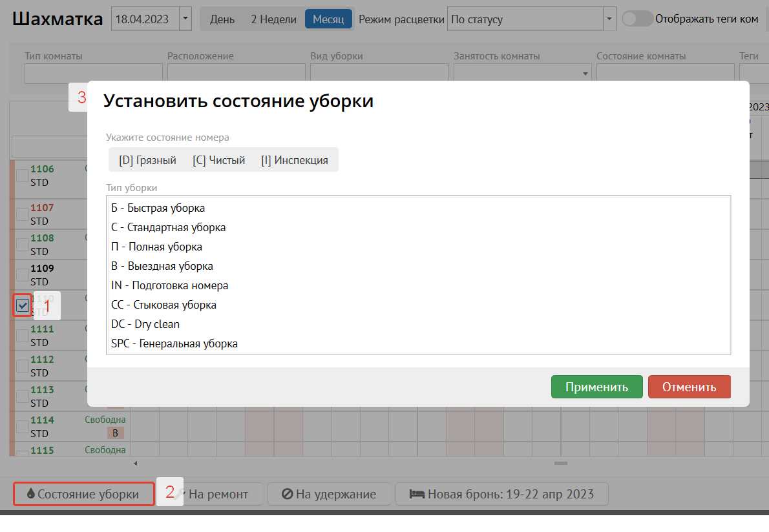Tick the checkbox for room 1106

coord(22,176)
